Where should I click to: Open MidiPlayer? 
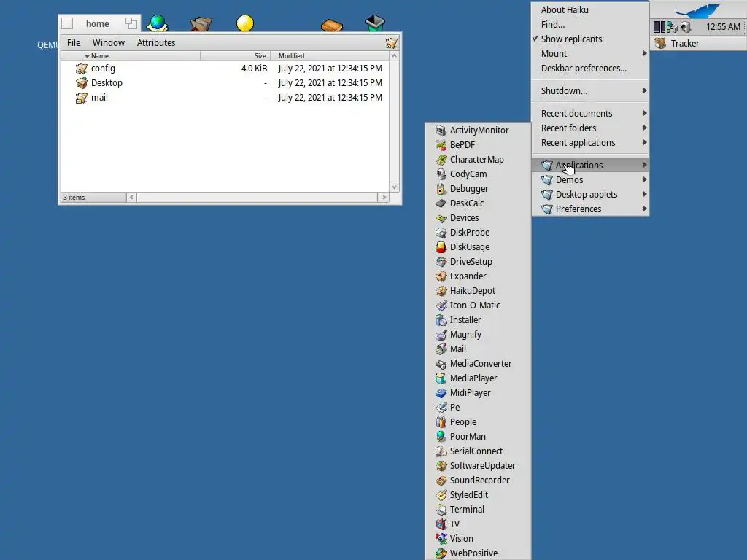pyautogui.click(x=478, y=393)
